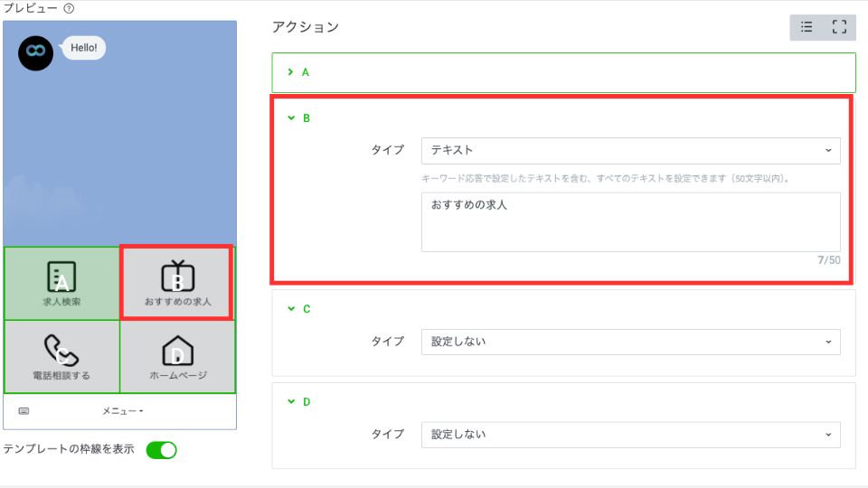
Task: Expand action section A
Action: pos(290,72)
